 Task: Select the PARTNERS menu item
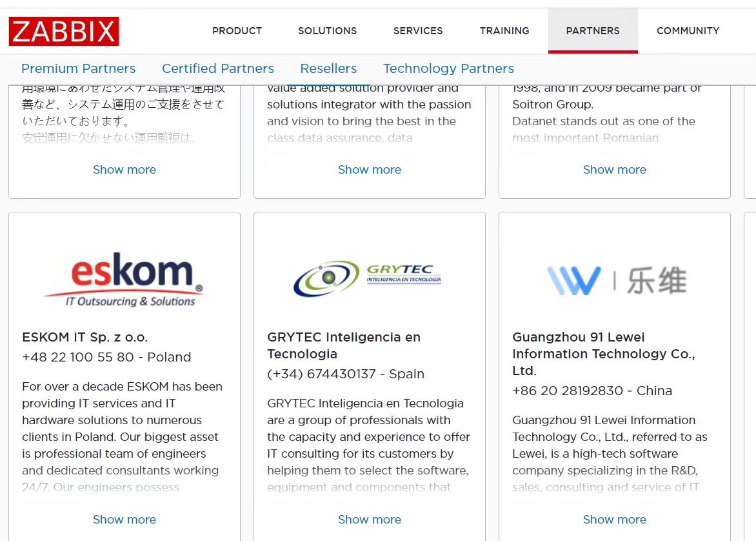pyautogui.click(x=593, y=31)
